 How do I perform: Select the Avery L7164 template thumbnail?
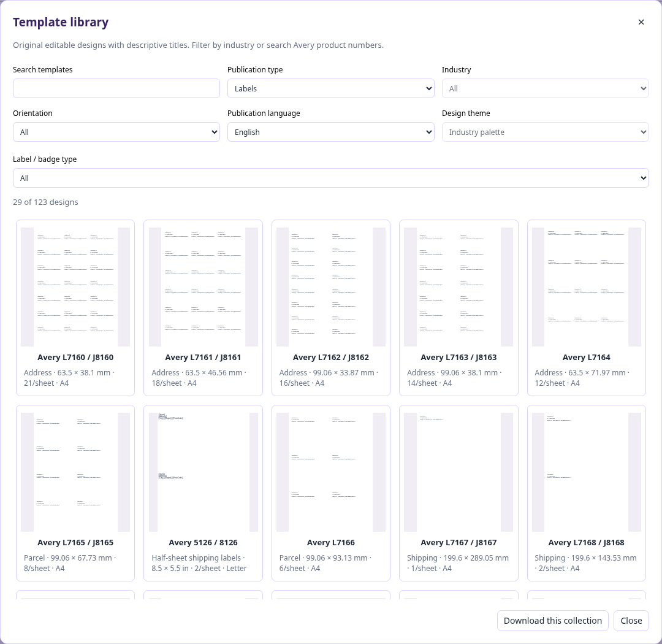(587, 287)
